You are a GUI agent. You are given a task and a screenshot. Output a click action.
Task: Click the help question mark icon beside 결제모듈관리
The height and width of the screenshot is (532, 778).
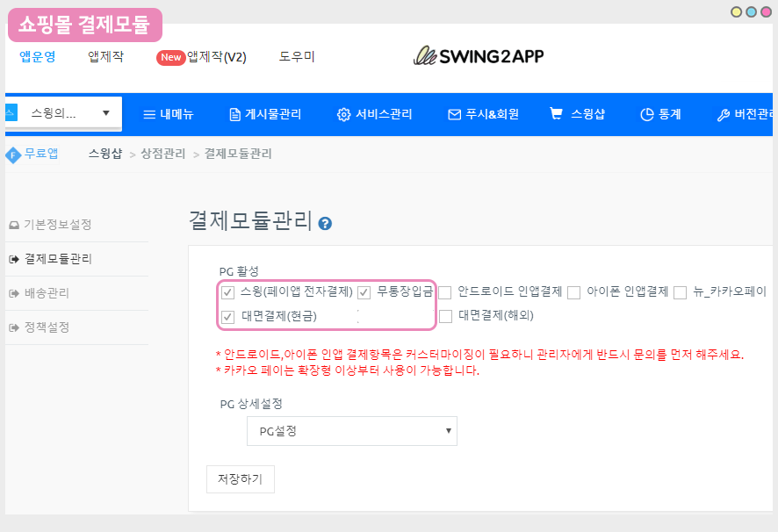(x=325, y=224)
